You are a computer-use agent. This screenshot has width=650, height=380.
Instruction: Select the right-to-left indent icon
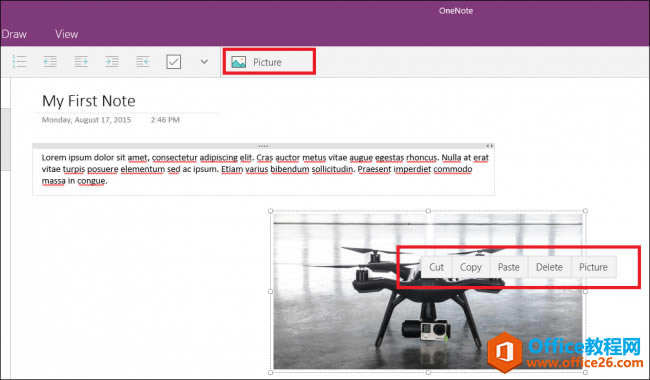112,62
